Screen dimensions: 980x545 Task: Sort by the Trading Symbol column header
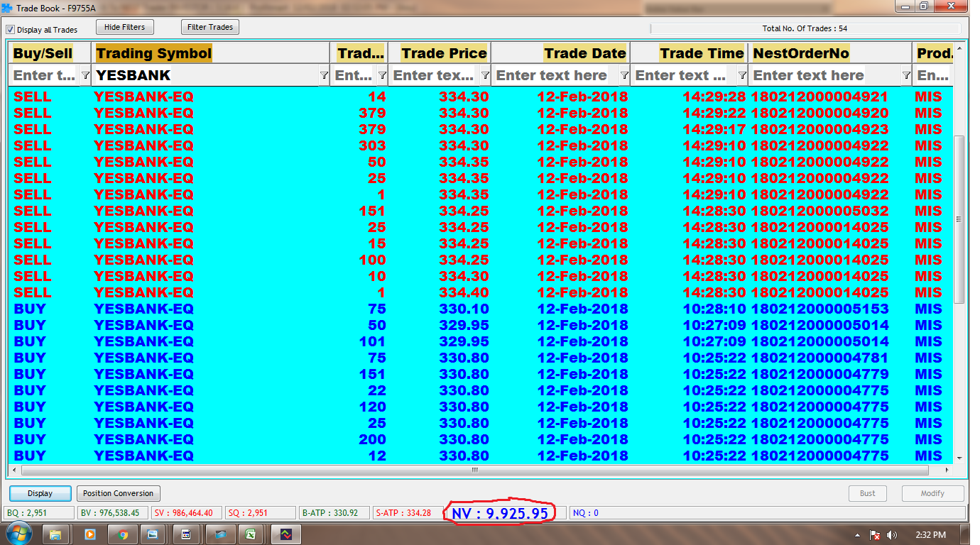click(211, 53)
